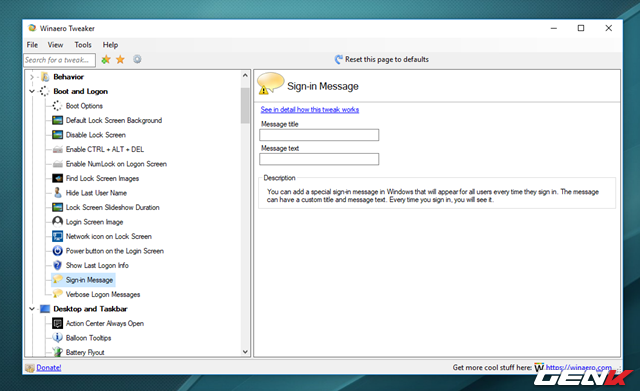Select Disable Lock Screen item

tap(96, 135)
